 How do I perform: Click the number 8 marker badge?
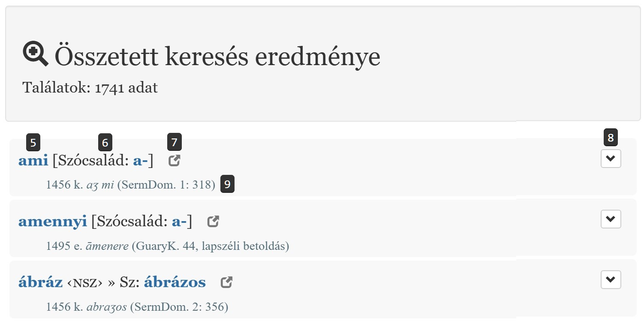611,138
